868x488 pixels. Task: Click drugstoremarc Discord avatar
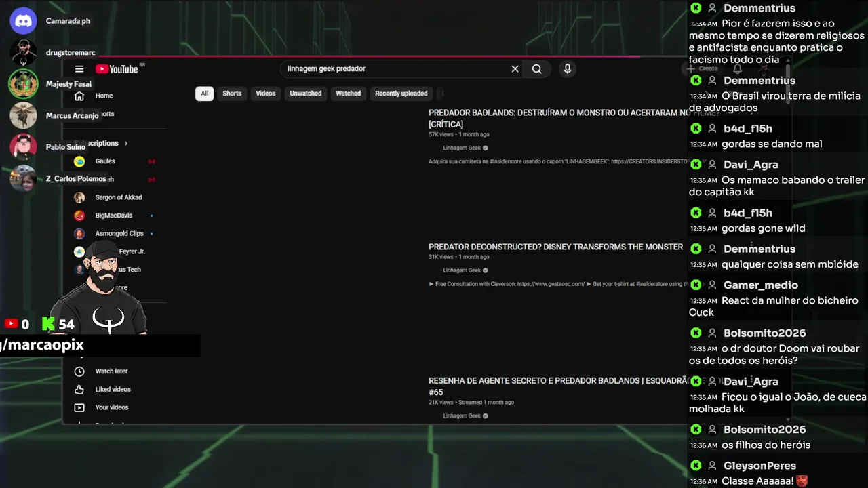[23, 52]
